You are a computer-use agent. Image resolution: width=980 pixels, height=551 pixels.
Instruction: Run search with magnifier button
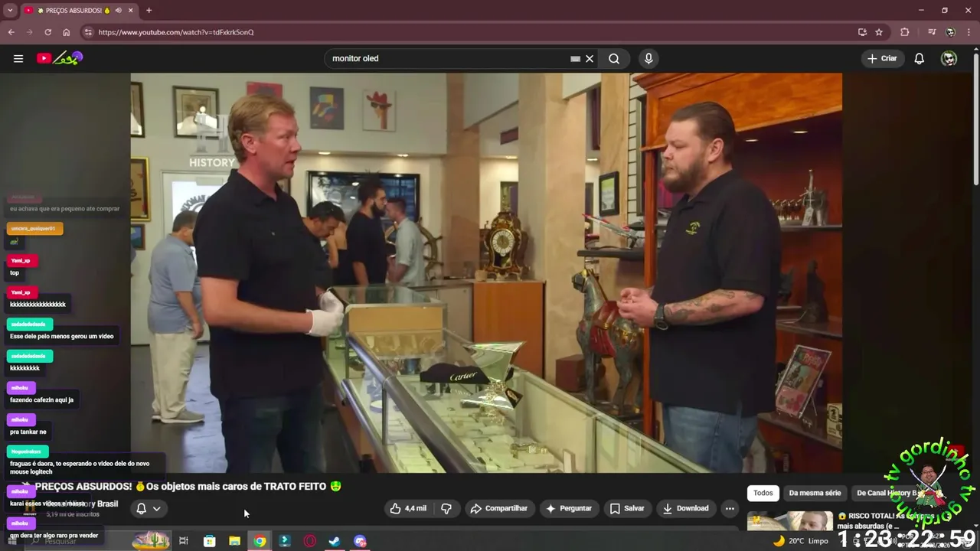[614, 58]
